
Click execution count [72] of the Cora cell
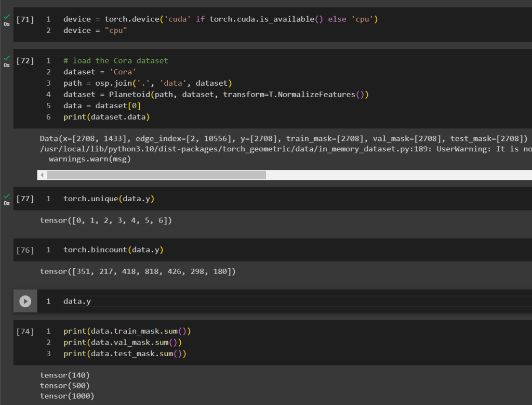25,61
